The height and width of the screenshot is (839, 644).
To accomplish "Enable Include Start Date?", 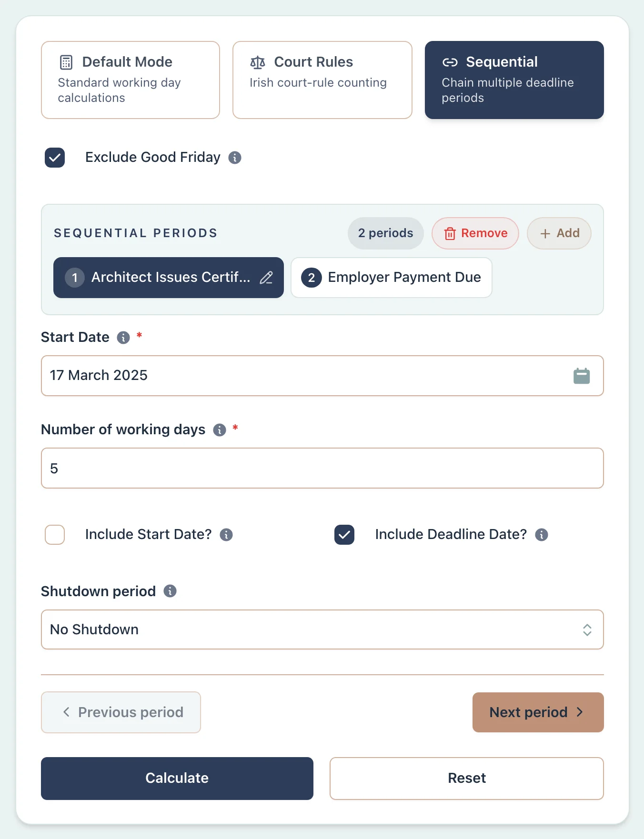I will coord(54,535).
